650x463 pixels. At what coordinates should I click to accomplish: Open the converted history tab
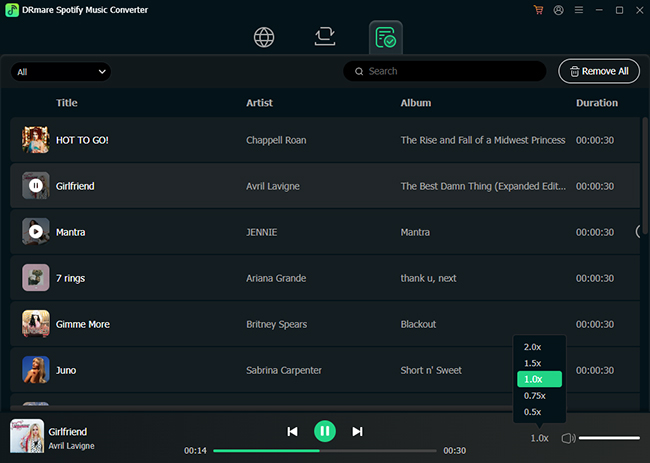click(385, 38)
